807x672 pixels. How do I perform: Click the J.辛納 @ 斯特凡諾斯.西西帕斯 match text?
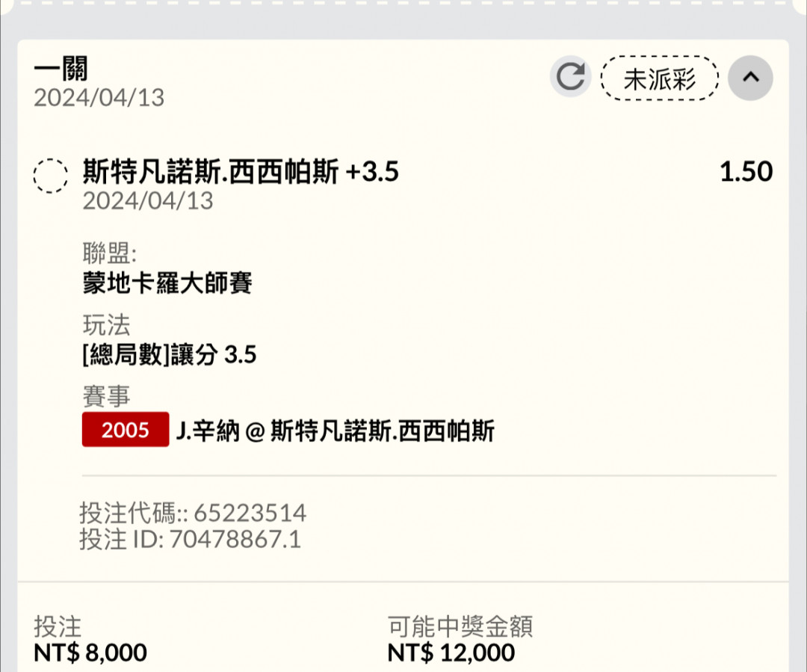[x=335, y=431]
